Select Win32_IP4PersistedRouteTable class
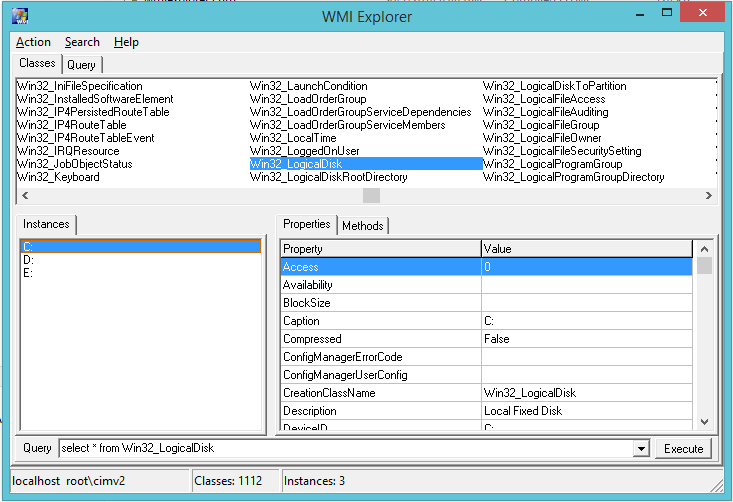Viewport: 733px width, 502px height. [93, 112]
